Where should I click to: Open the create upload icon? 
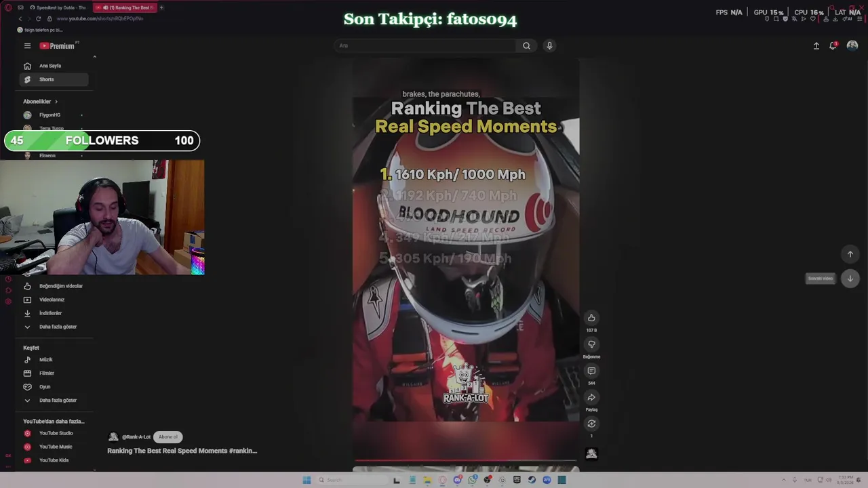pos(816,45)
